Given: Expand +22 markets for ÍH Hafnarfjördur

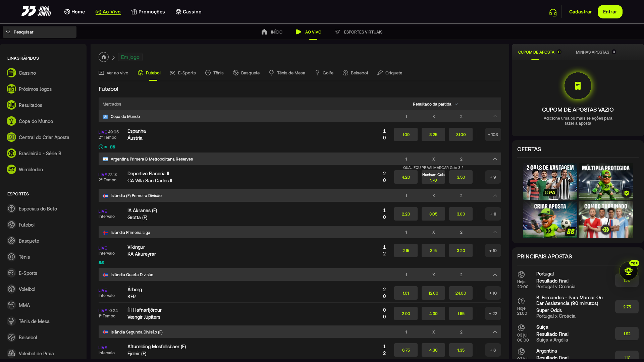Looking at the screenshot, I should [x=493, y=313].
